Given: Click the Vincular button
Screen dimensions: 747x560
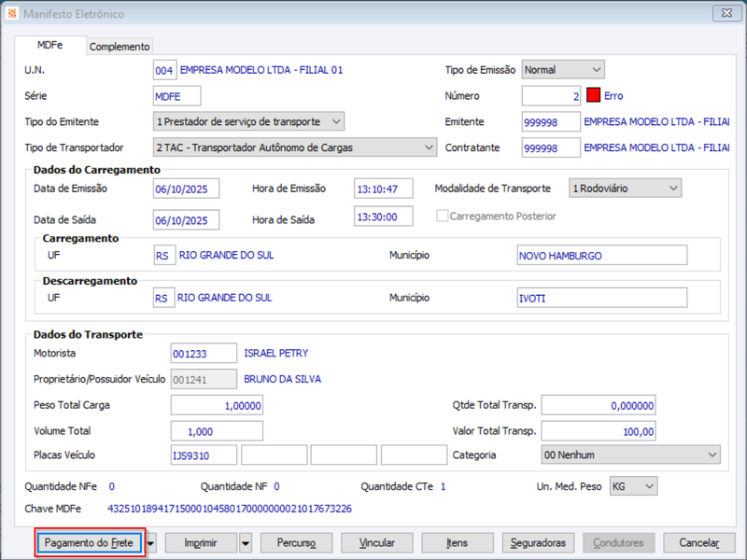Looking at the screenshot, I should tap(377, 543).
